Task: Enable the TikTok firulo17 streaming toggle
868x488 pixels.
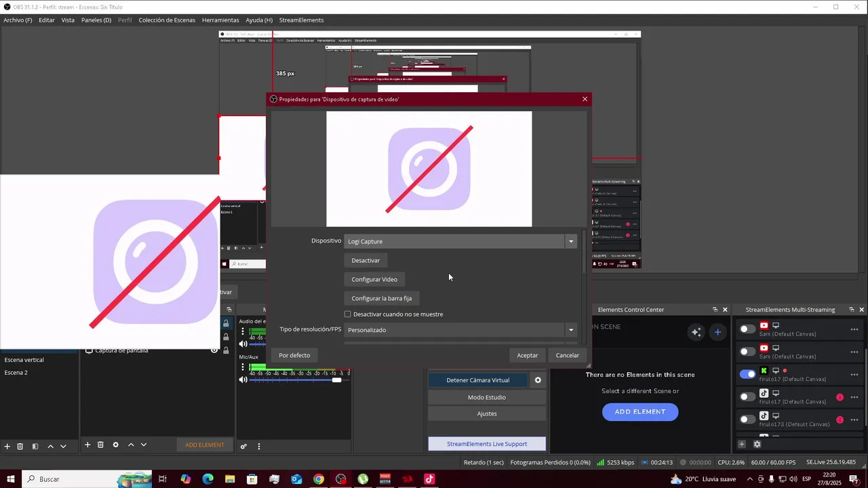Action: tap(747, 397)
